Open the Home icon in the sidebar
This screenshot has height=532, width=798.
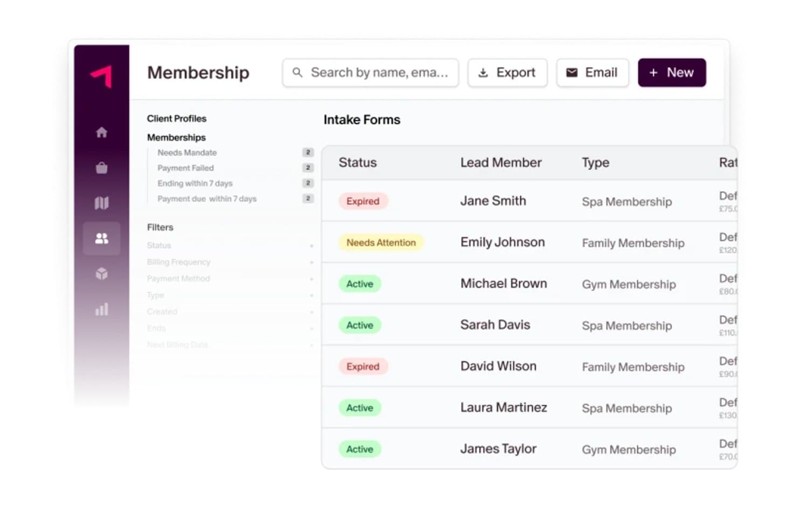[x=101, y=133]
